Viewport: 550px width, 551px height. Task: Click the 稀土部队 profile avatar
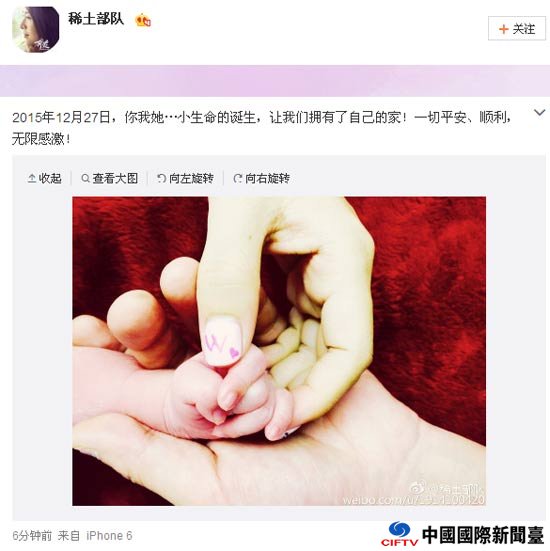point(35,30)
